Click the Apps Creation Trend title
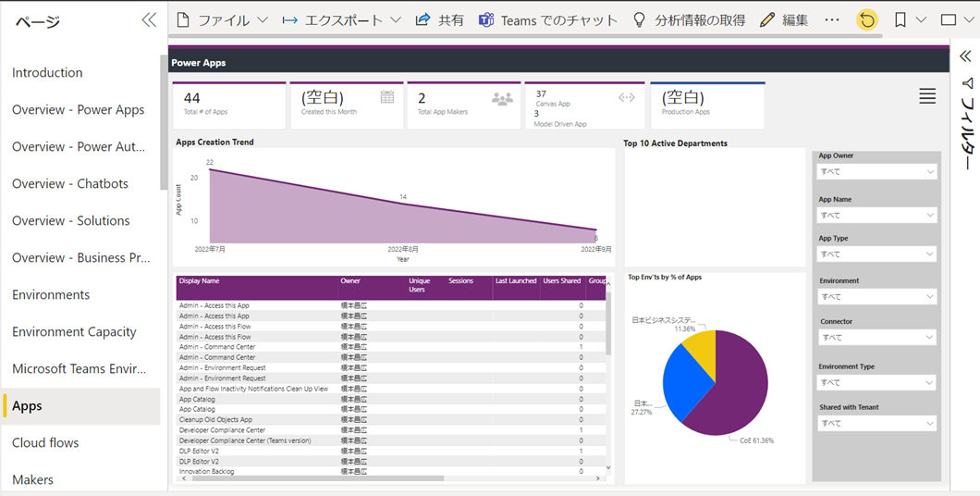The width and height of the screenshot is (980, 496). pyautogui.click(x=215, y=142)
